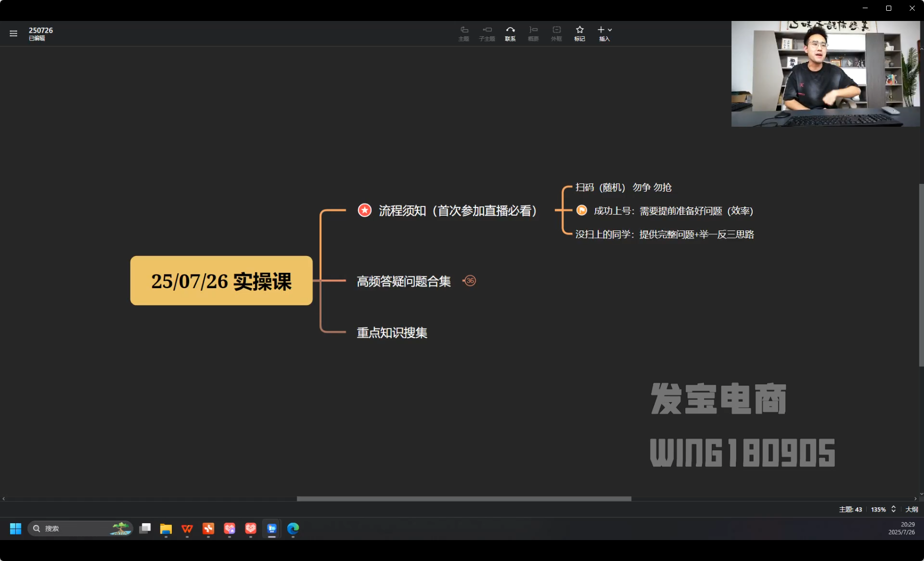Open the hamburger menu in XMind
This screenshot has height=561, width=924.
13,34
